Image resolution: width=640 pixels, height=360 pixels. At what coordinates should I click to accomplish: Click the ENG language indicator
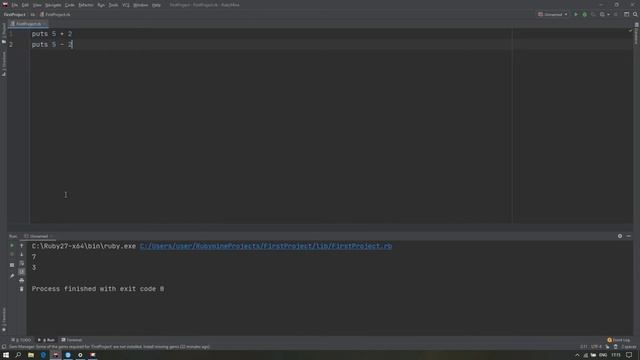click(x=603, y=355)
